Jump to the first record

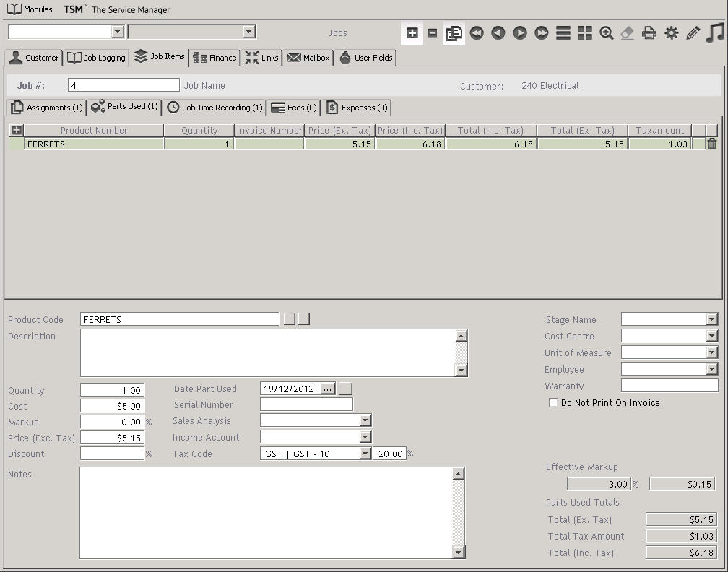[476, 33]
